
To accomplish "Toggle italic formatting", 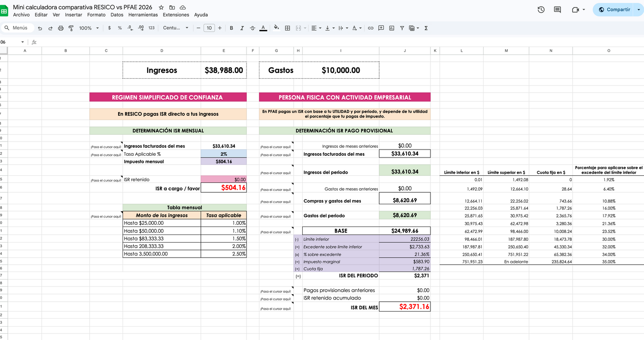I will click(x=242, y=28).
